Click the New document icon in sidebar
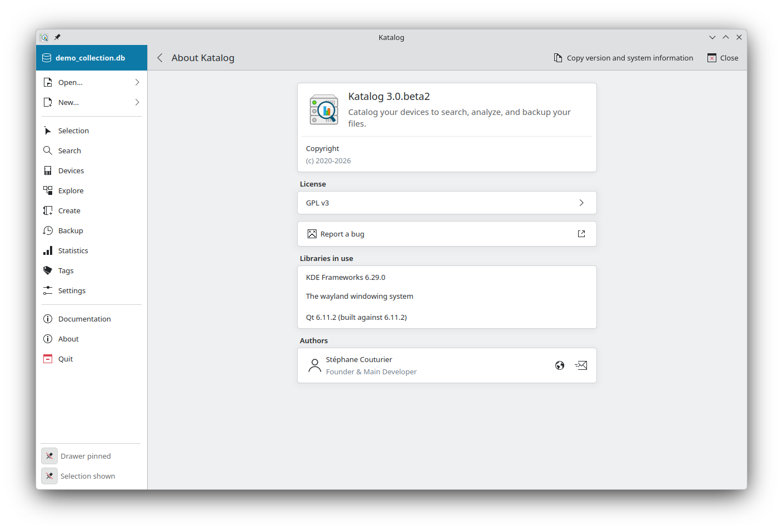The height and width of the screenshot is (532, 783). pos(48,102)
